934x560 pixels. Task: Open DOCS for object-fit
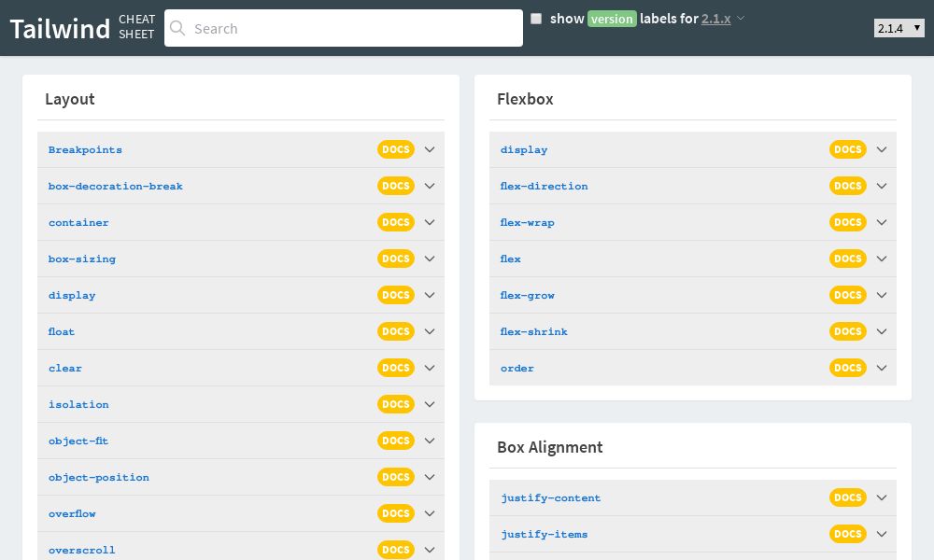click(x=395, y=441)
